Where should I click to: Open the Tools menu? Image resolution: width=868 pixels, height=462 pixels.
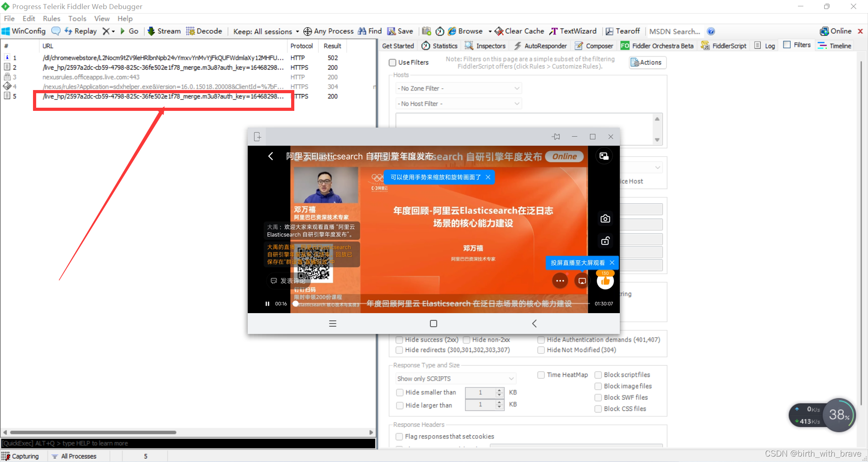pyautogui.click(x=77, y=19)
